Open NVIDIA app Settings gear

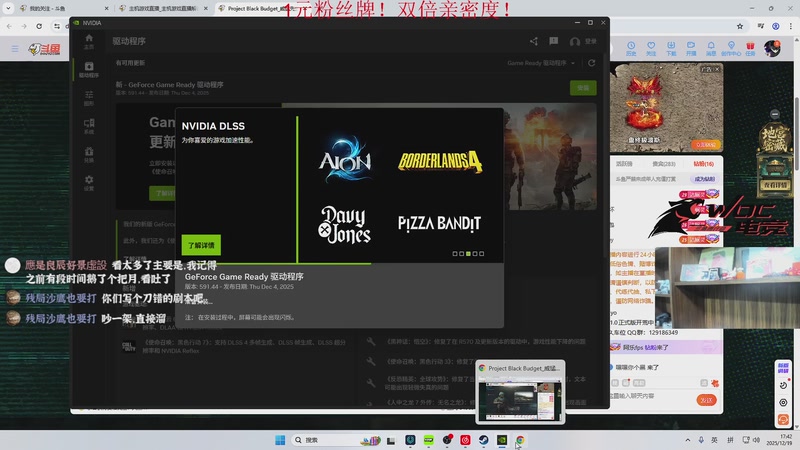(89, 183)
